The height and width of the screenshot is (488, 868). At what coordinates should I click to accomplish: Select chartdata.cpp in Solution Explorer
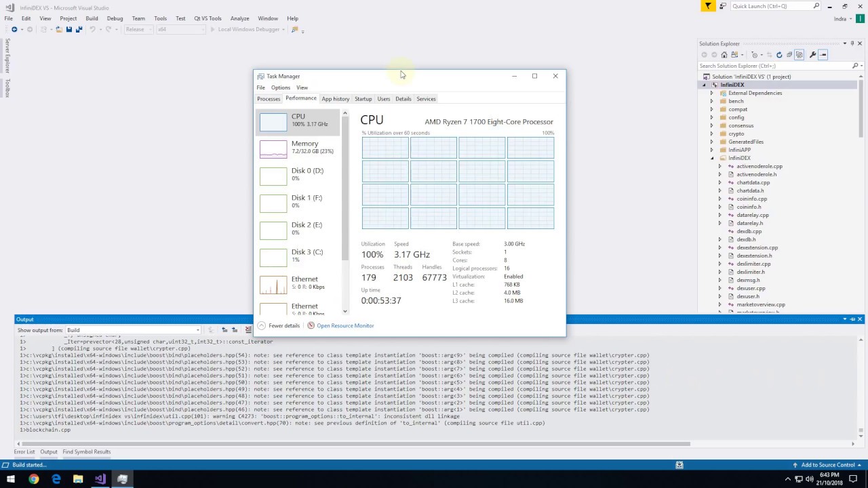[753, 182]
